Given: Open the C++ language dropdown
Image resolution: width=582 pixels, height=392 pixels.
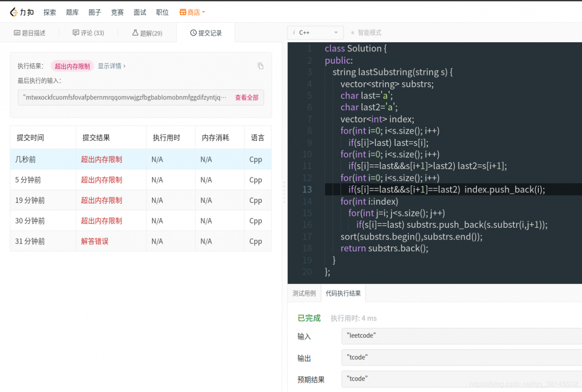Looking at the screenshot, I should 316,33.
